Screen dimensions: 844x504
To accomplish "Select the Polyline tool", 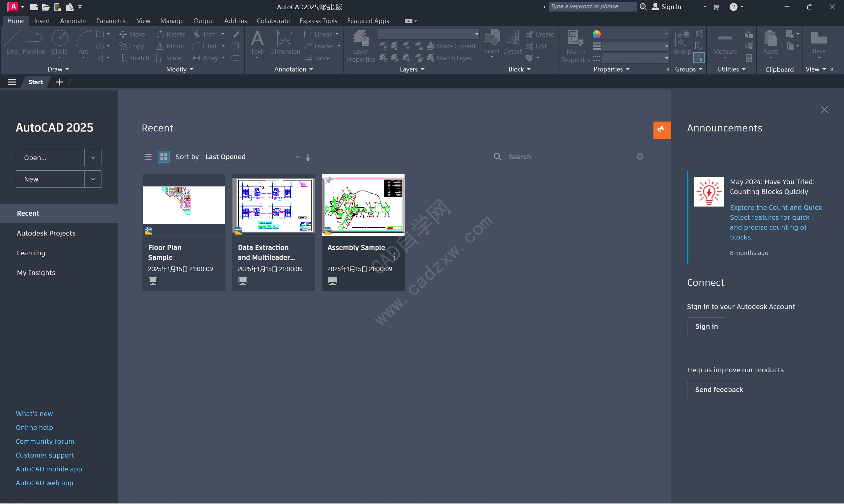I will click(x=34, y=42).
